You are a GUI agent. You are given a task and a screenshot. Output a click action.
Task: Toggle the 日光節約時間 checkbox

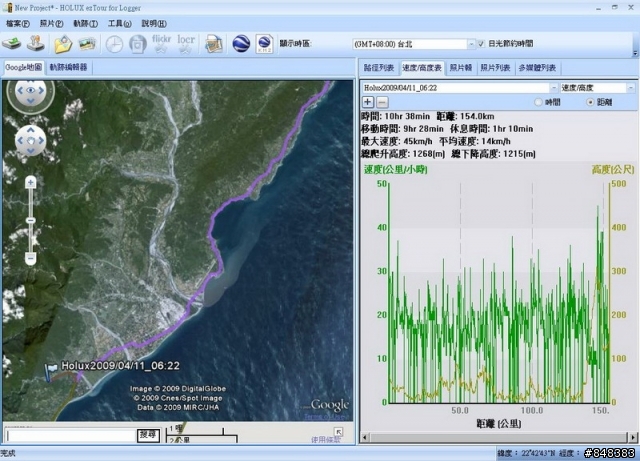(479, 44)
